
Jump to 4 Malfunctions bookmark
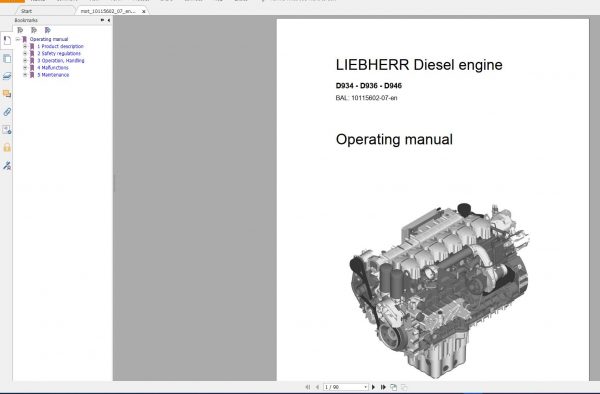pyautogui.click(x=53, y=68)
